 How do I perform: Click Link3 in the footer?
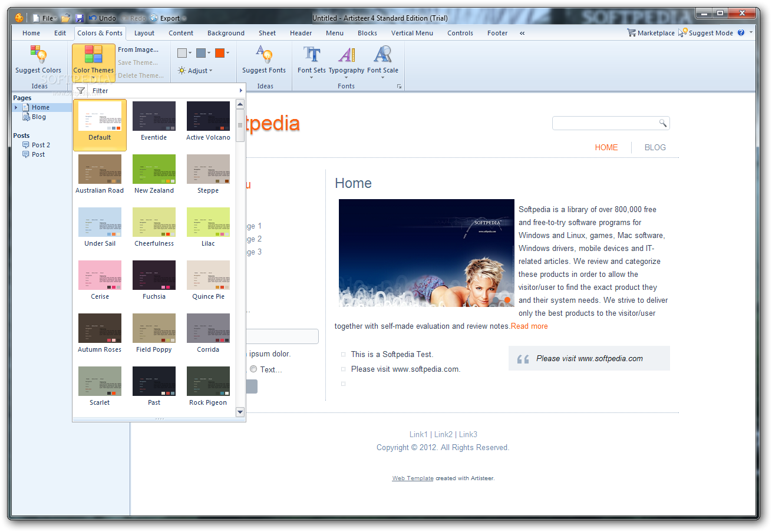(x=468, y=434)
